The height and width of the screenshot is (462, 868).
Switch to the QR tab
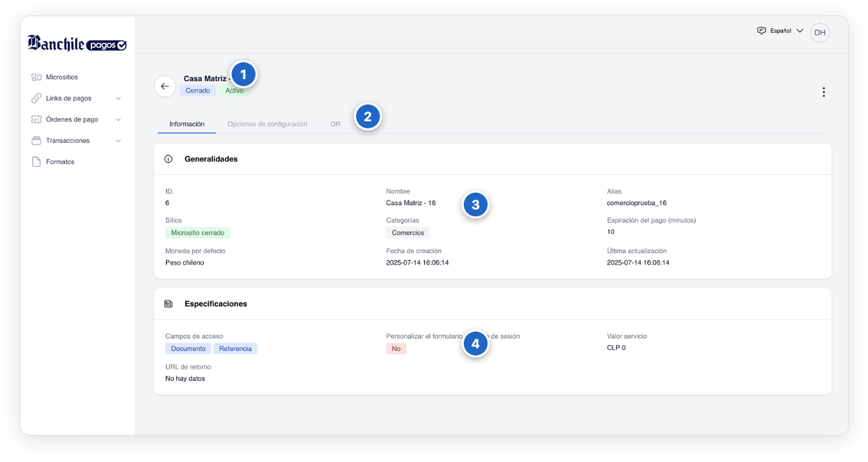click(x=335, y=124)
